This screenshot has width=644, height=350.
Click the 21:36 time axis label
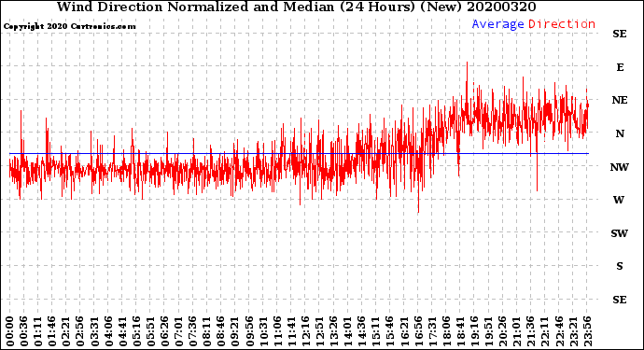(530, 331)
